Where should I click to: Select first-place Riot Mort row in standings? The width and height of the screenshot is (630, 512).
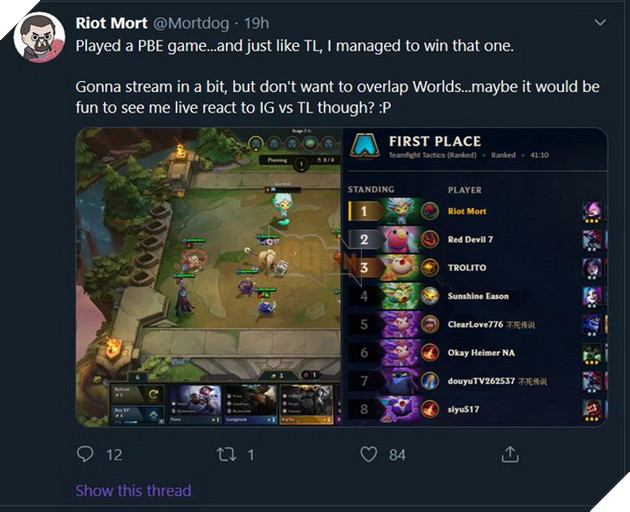(x=477, y=211)
